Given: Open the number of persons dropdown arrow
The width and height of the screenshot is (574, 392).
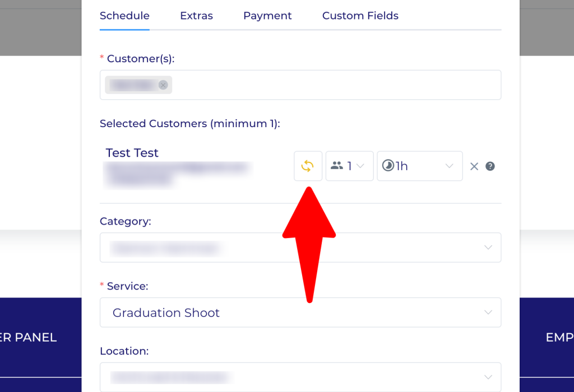Looking at the screenshot, I should (360, 166).
